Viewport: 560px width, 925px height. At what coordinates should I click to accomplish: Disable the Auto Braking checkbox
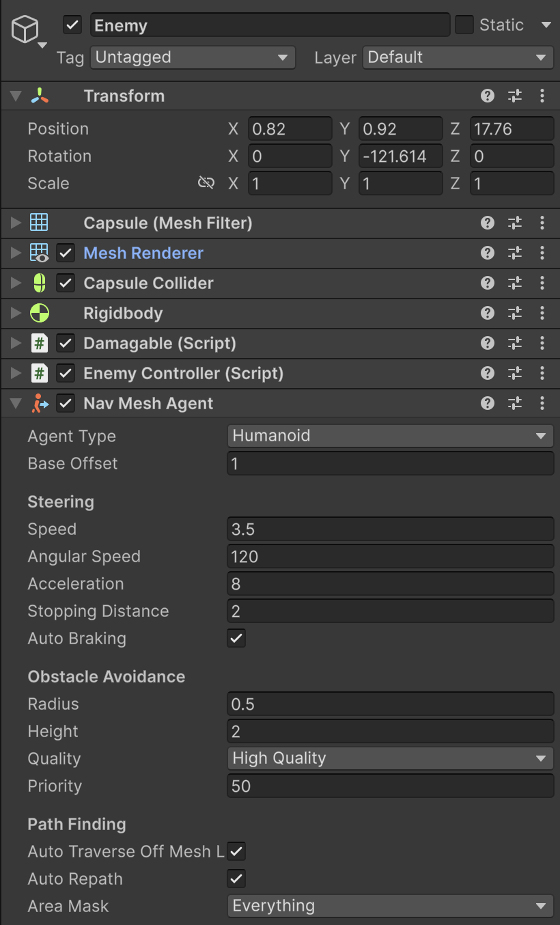coord(236,639)
